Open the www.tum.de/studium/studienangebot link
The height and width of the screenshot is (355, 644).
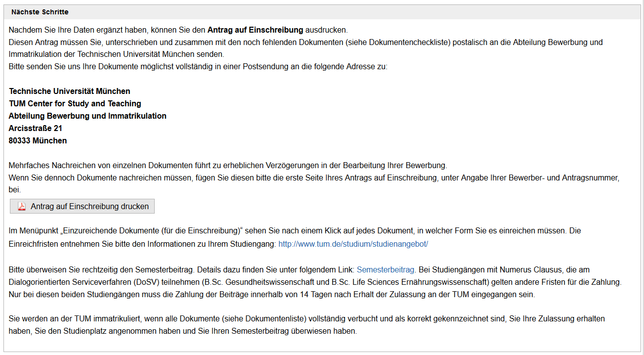point(353,244)
